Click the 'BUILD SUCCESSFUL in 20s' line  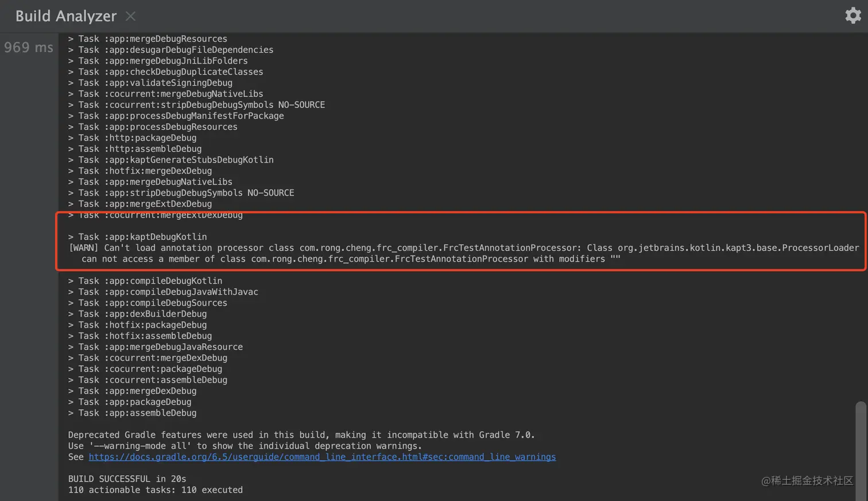(127, 479)
